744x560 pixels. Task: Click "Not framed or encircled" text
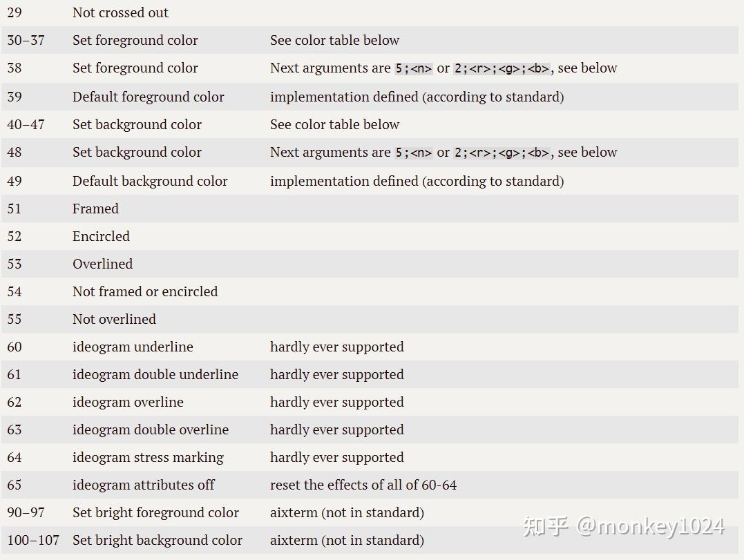[145, 291]
